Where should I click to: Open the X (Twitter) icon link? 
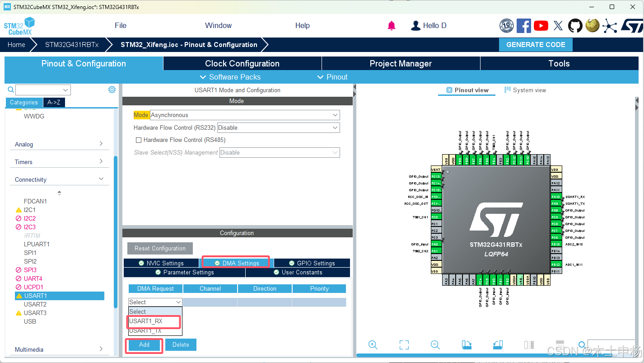(558, 26)
